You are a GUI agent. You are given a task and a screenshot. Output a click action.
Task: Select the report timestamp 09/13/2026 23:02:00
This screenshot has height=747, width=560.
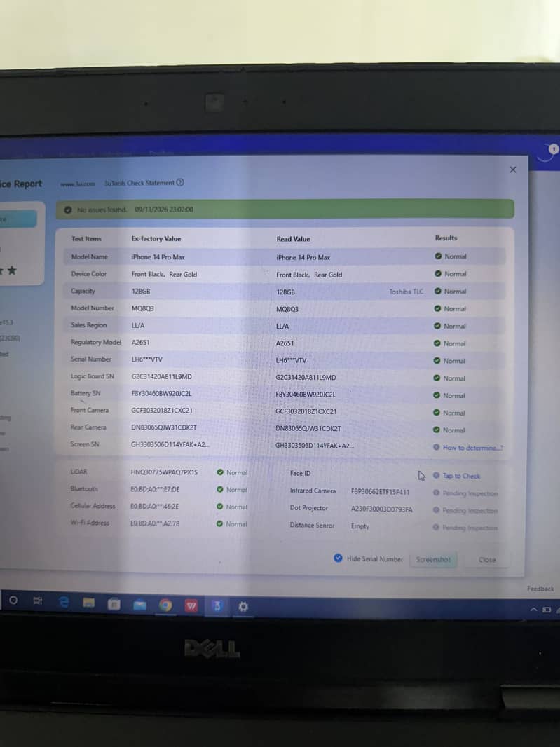pos(164,210)
